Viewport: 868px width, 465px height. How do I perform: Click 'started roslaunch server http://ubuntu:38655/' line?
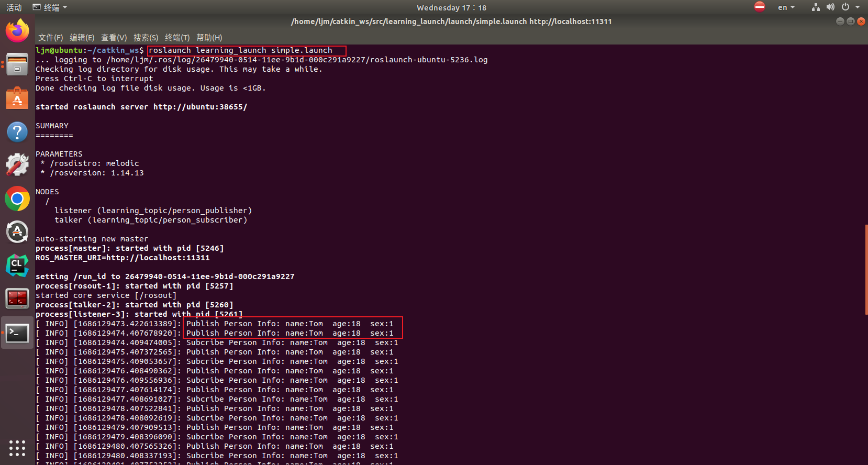pyautogui.click(x=141, y=107)
